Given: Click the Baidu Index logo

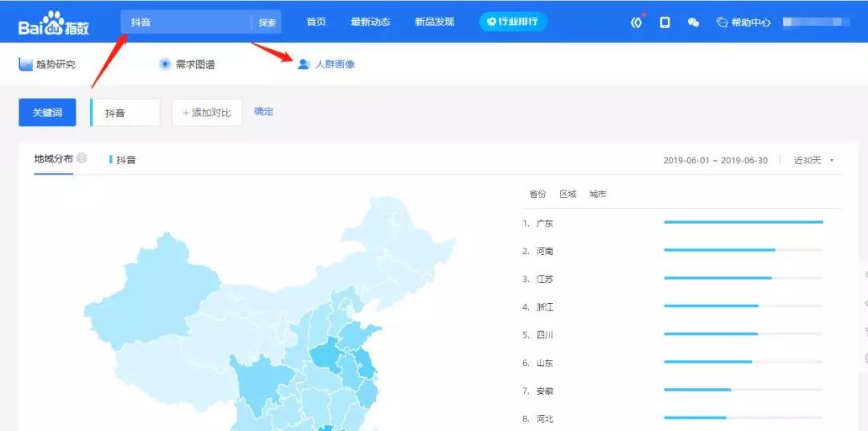Looking at the screenshot, I should (x=53, y=23).
